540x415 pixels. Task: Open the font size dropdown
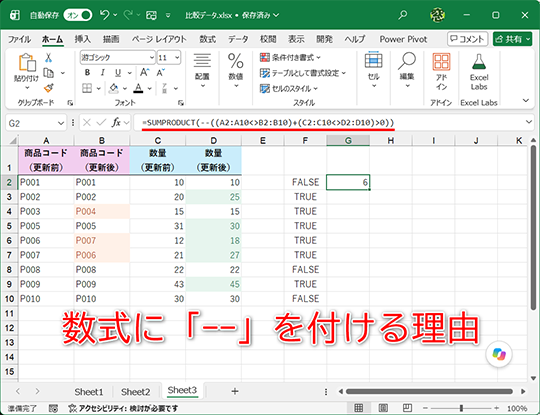coord(177,58)
